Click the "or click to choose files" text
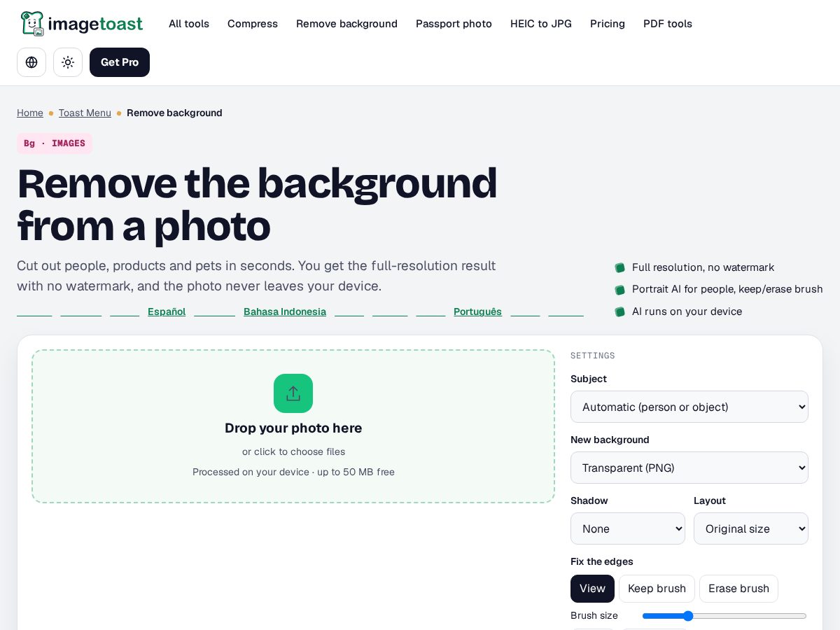 [293, 451]
